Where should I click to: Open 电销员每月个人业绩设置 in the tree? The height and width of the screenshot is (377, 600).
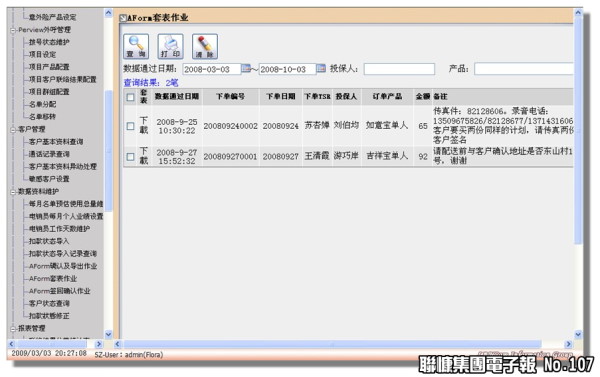pyautogui.click(x=66, y=216)
